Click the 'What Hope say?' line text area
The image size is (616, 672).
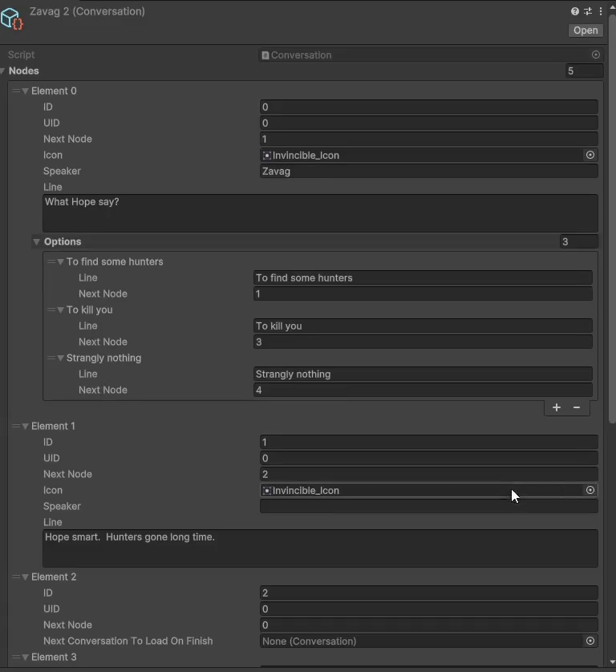point(320,213)
